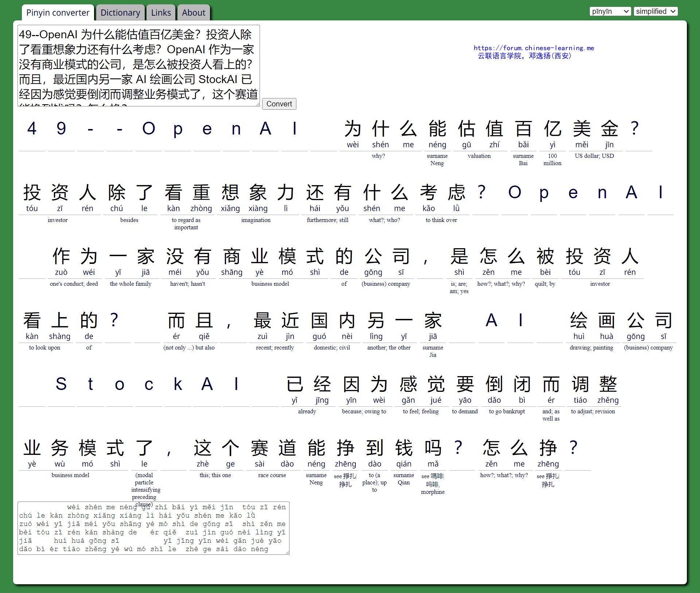
Task: Click the 'business model' definition under 业务模式
Action: [70, 475]
